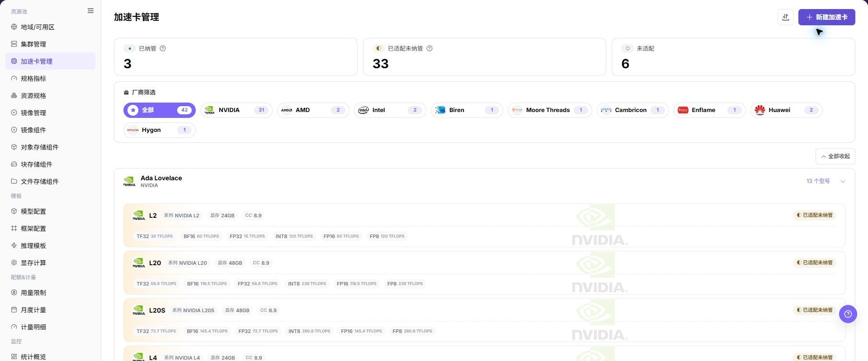Click the globe icon for 地域/可用区
The height and width of the screenshot is (361, 868).
(x=14, y=27)
